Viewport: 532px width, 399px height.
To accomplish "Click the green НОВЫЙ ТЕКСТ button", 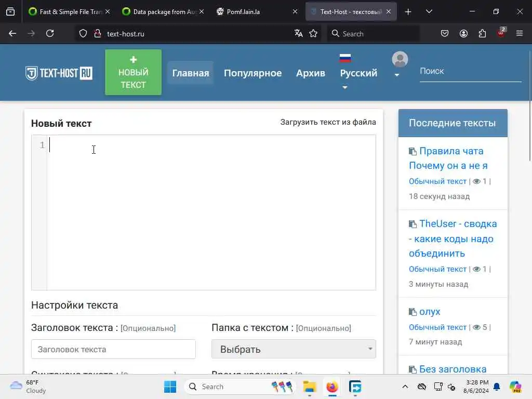I will tap(133, 72).
